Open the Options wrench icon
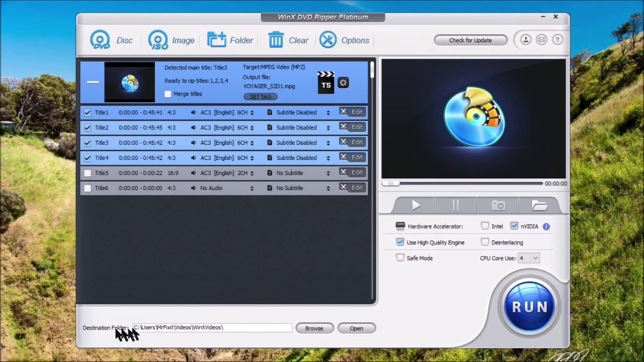644x362 pixels. [x=344, y=40]
